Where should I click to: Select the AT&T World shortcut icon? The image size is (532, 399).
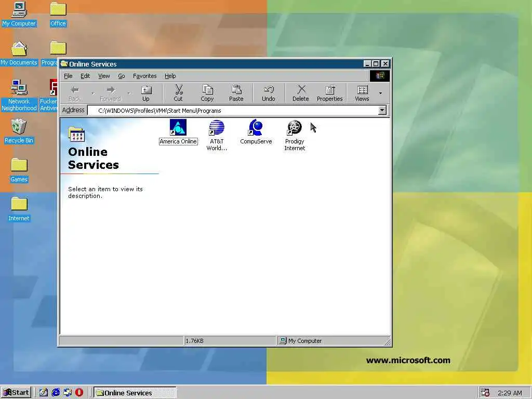217,128
